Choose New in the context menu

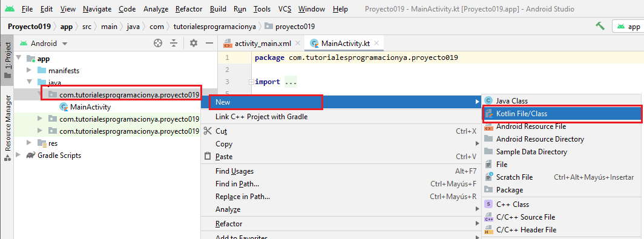[341, 102]
